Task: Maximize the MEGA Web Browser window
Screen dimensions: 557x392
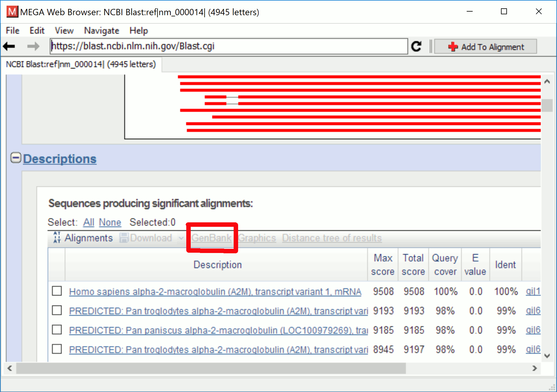Action: click(504, 12)
